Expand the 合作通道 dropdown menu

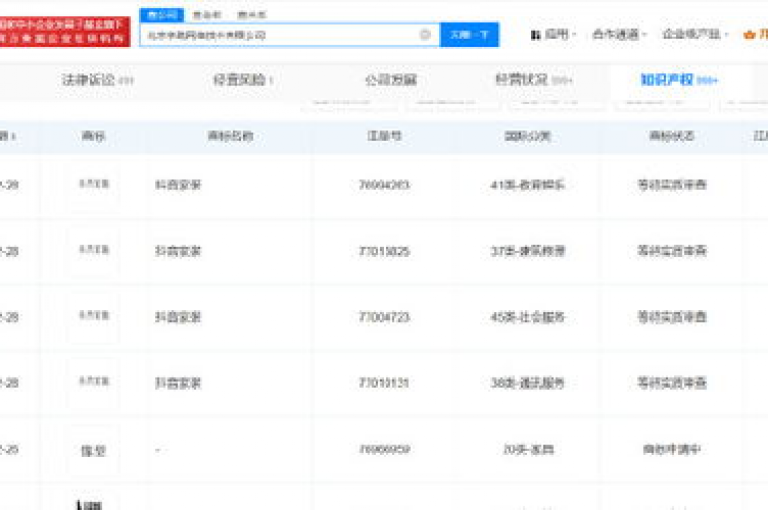click(620, 34)
